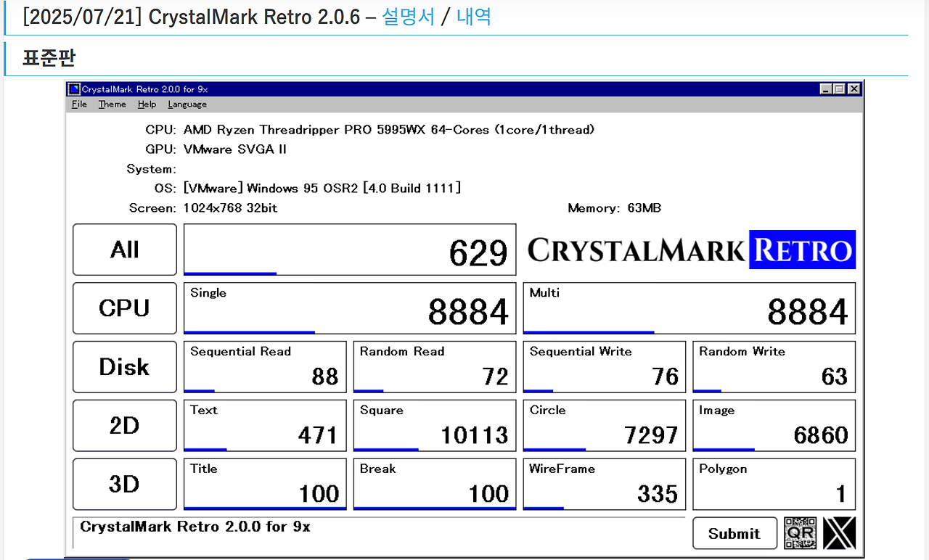The image size is (929, 560).
Task: Select the CPU Single score box
Action: pos(350,308)
